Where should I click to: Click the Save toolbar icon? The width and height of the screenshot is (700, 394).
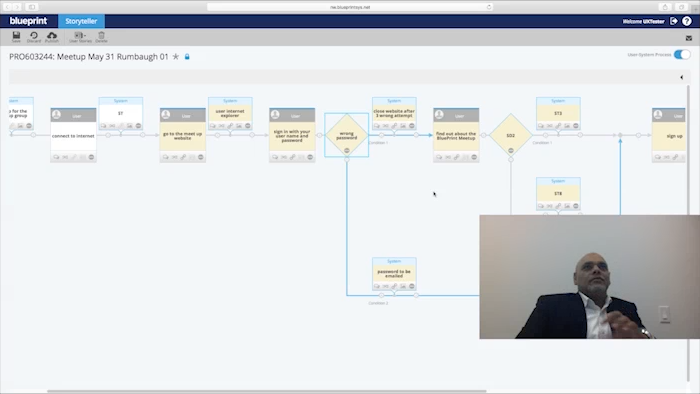pos(16,37)
